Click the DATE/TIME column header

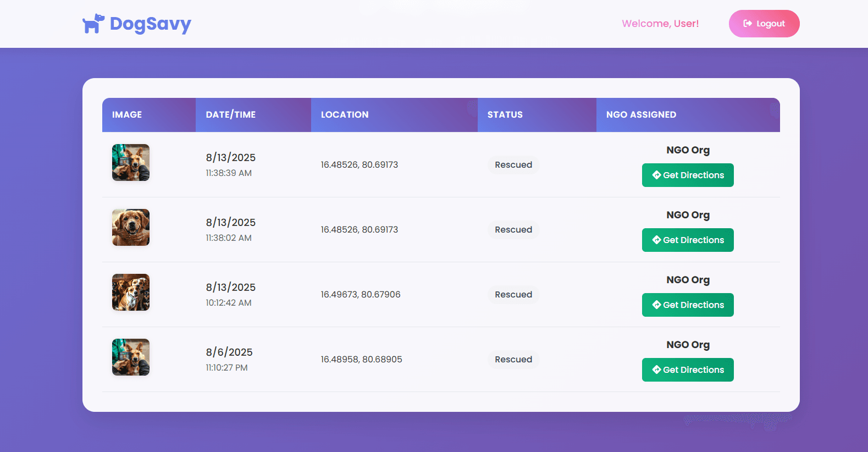(253, 115)
